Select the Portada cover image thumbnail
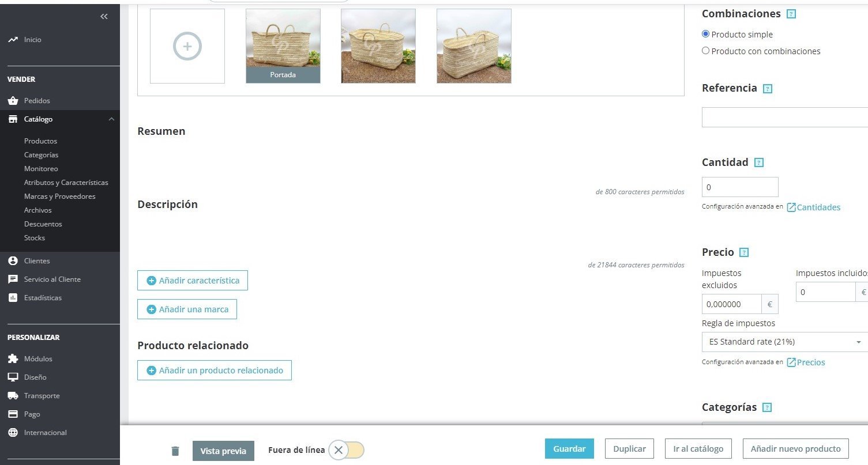This screenshot has height=465, width=868. tap(283, 46)
